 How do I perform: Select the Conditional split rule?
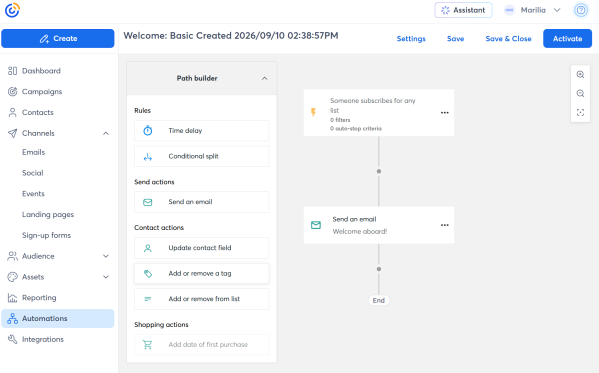coord(201,156)
